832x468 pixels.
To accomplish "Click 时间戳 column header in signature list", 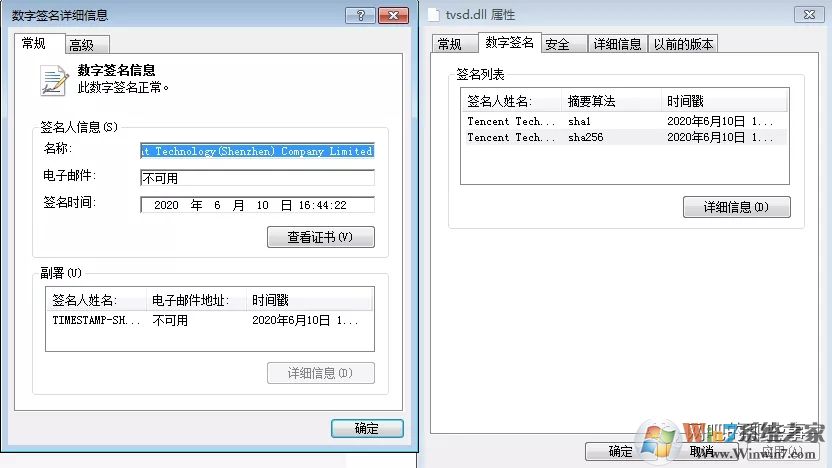I will tap(725, 101).
